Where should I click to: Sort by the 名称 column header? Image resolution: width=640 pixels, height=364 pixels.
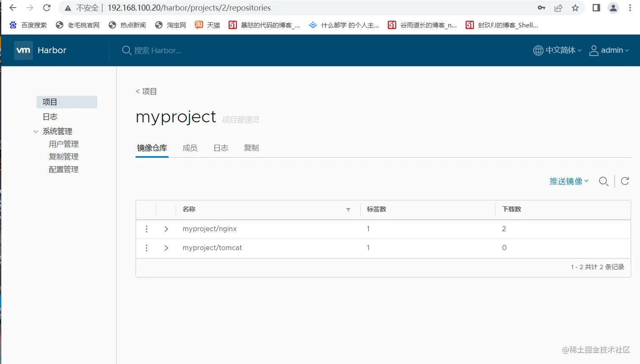pos(189,209)
